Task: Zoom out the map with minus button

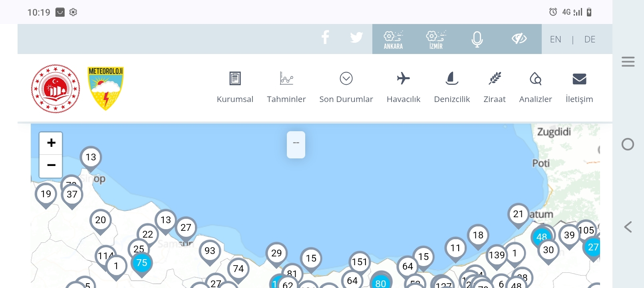Action: [51, 165]
